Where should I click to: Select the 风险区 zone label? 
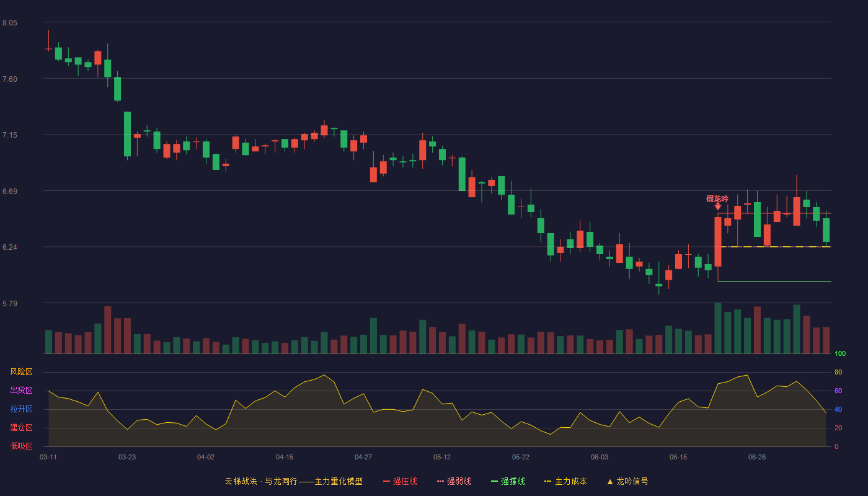(x=21, y=372)
